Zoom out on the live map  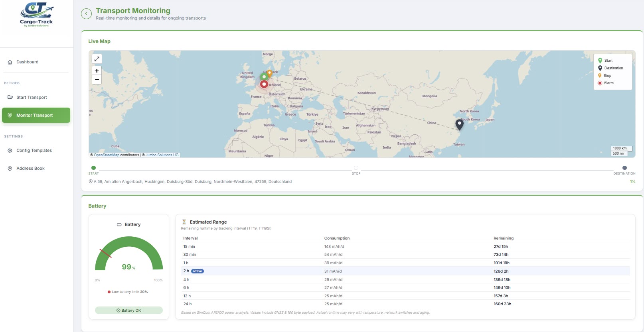click(97, 80)
